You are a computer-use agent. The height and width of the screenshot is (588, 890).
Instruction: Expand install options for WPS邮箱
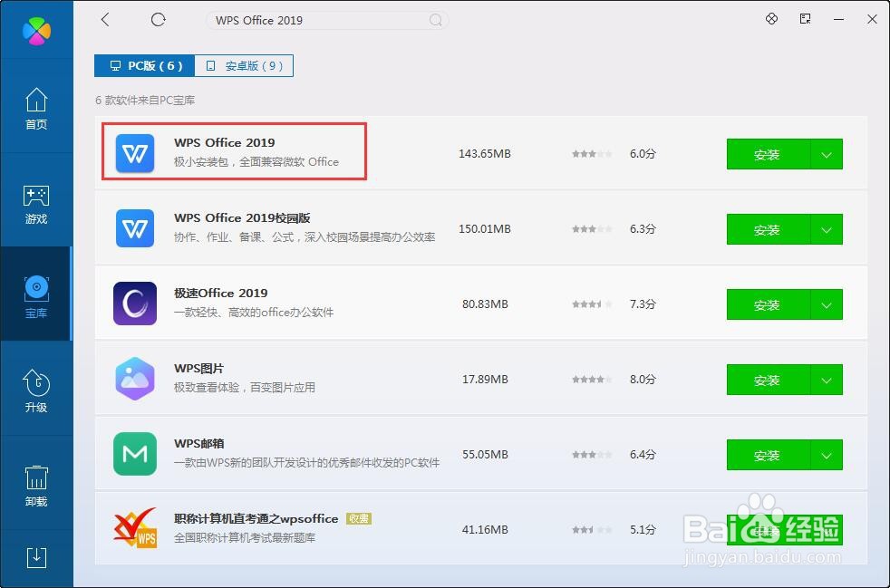tap(827, 455)
